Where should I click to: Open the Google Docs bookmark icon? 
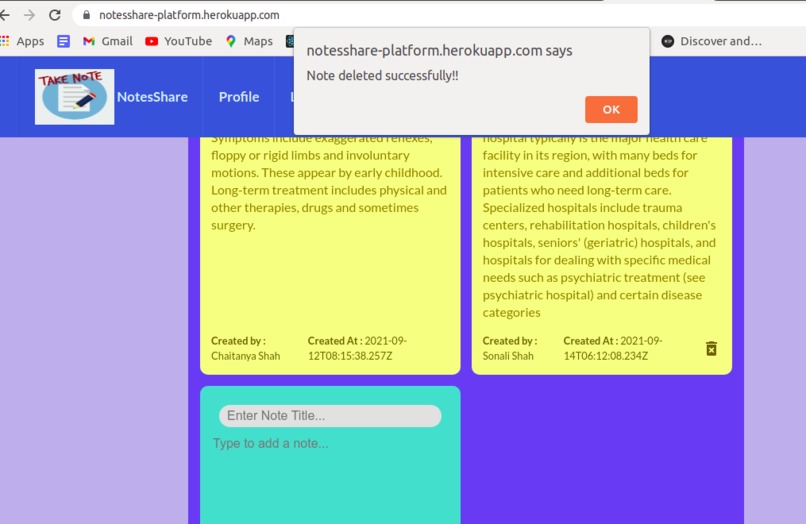pos(63,41)
